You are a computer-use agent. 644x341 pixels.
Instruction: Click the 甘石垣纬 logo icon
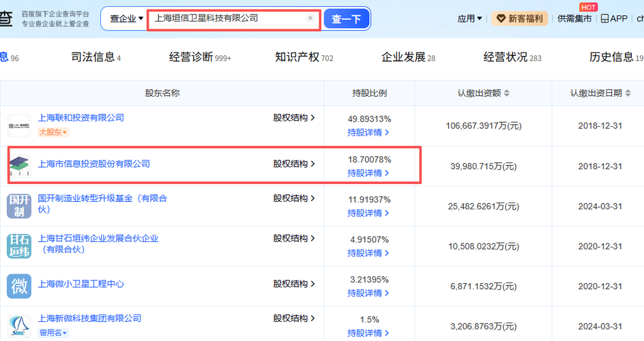click(19, 246)
